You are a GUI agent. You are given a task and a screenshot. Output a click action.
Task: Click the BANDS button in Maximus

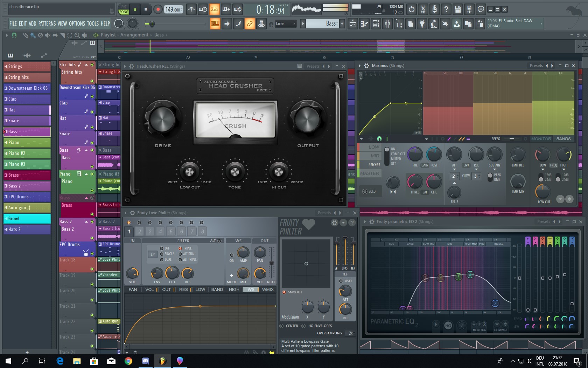tap(563, 139)
